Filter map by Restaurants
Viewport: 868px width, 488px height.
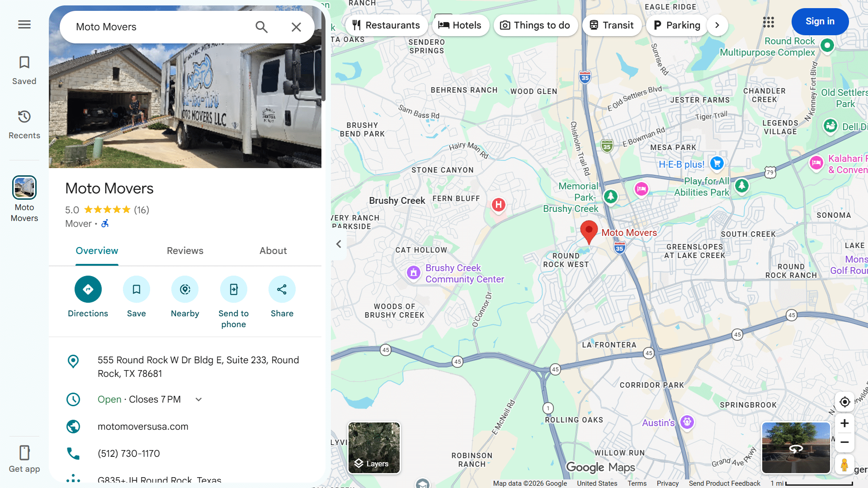click(x=387, y=25)
